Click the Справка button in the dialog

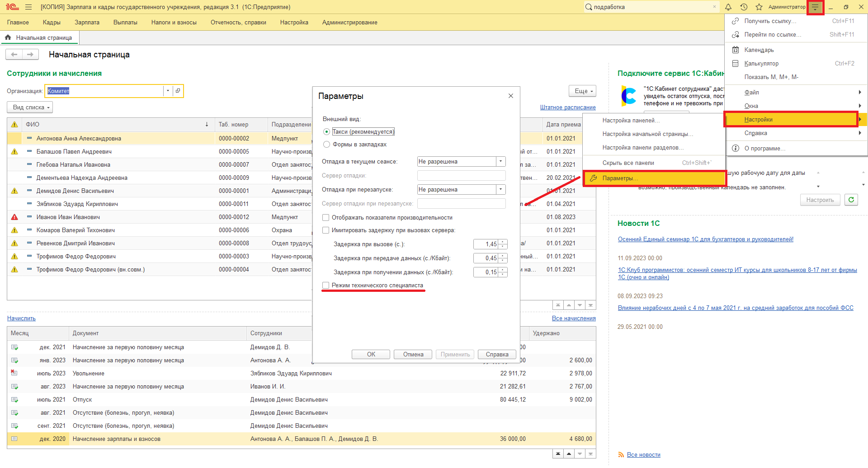(497, 355)
